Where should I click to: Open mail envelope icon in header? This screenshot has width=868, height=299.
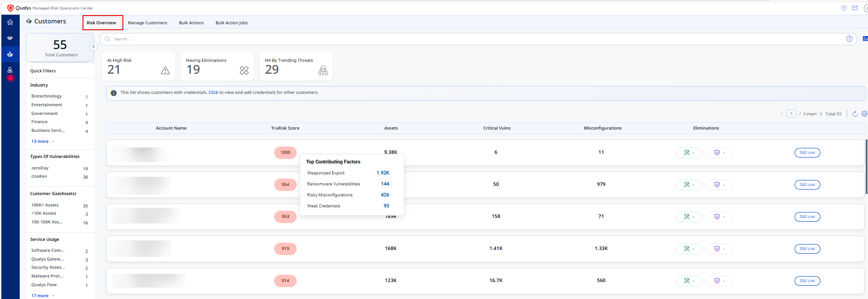(855, 8)
